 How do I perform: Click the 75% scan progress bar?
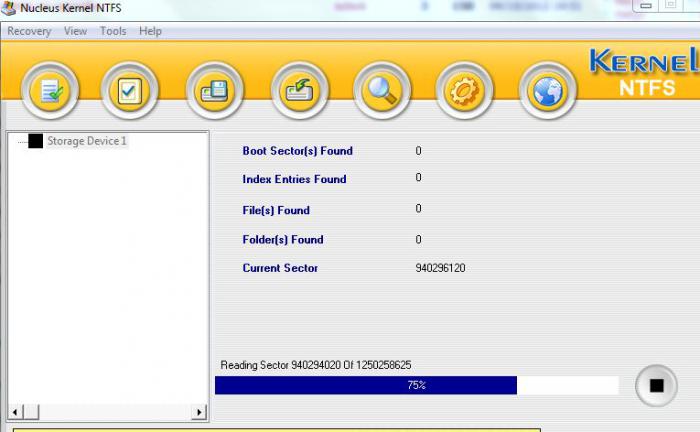coord(416,386)
